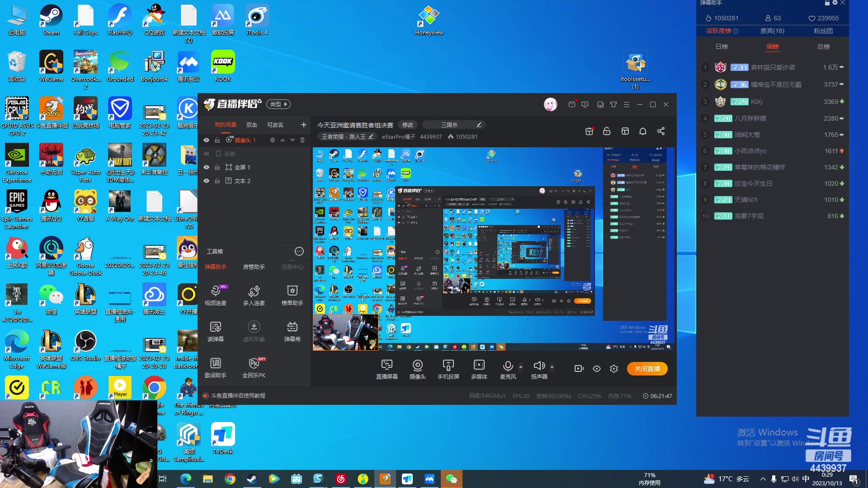Open Steam from the taskbar

point(252,479)
